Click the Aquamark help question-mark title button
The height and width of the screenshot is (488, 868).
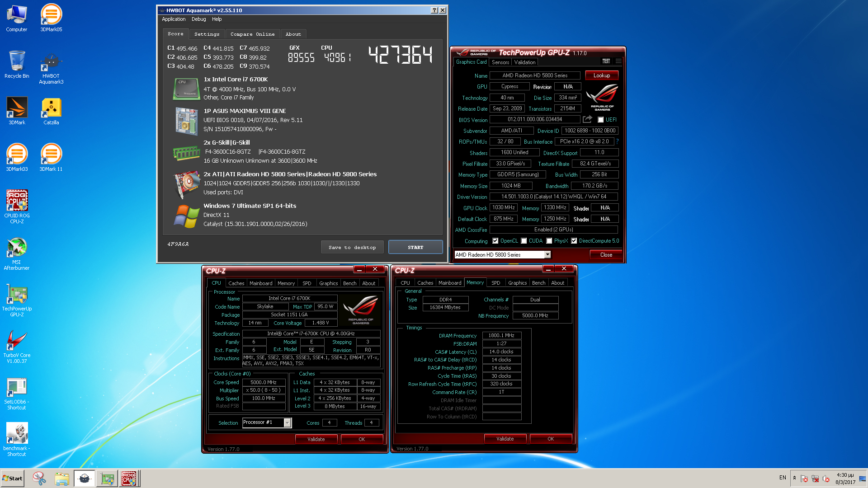click(x=434, y=10)
